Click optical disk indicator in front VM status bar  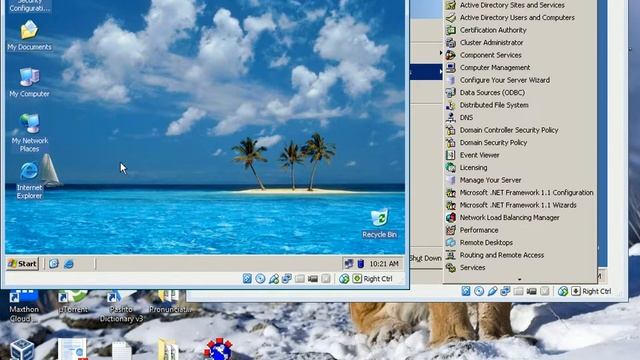tap(260, 278)
